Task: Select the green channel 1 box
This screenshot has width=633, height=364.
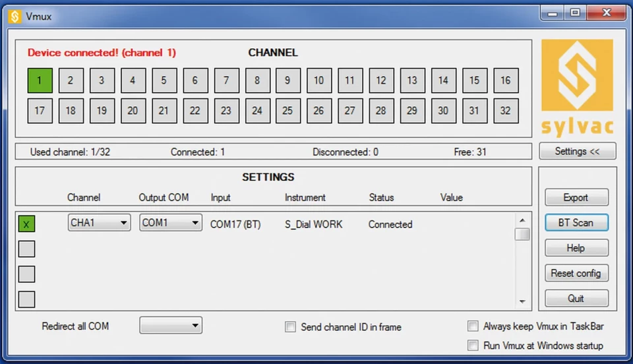Action: (x=40, y=80)
